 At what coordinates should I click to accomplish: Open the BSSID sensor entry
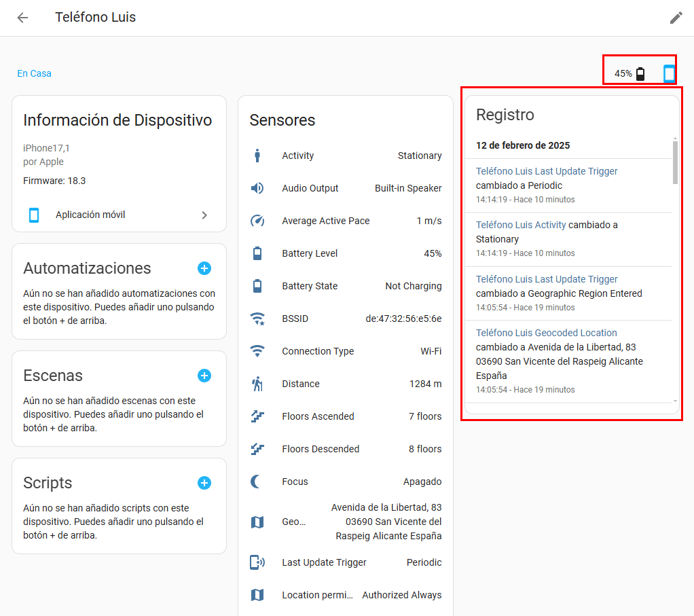pos(345,319)
